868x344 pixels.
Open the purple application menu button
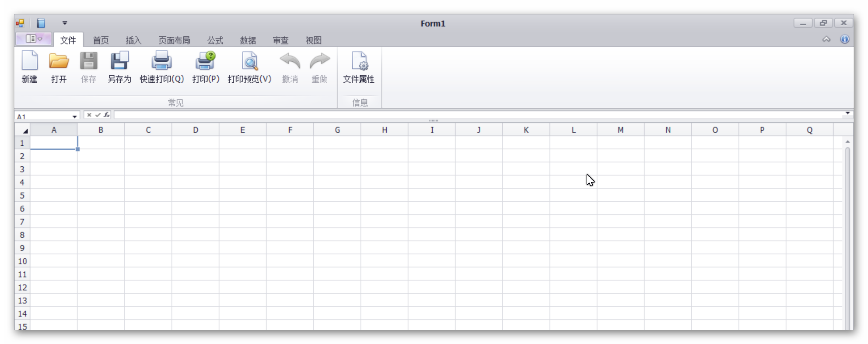[34, 39]
